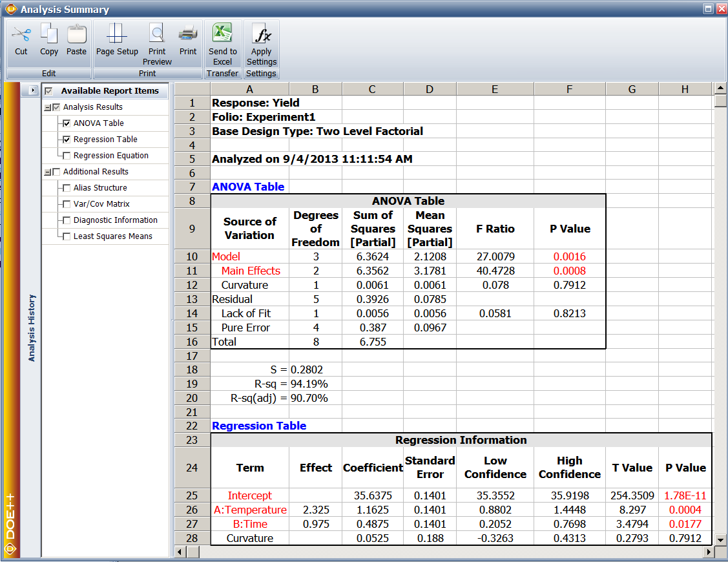The width and height of the screenshot is (728, 562).
Task: Click the vertical scrollbar down arrow
Action: pyautogui.click(x=720, y=539)
